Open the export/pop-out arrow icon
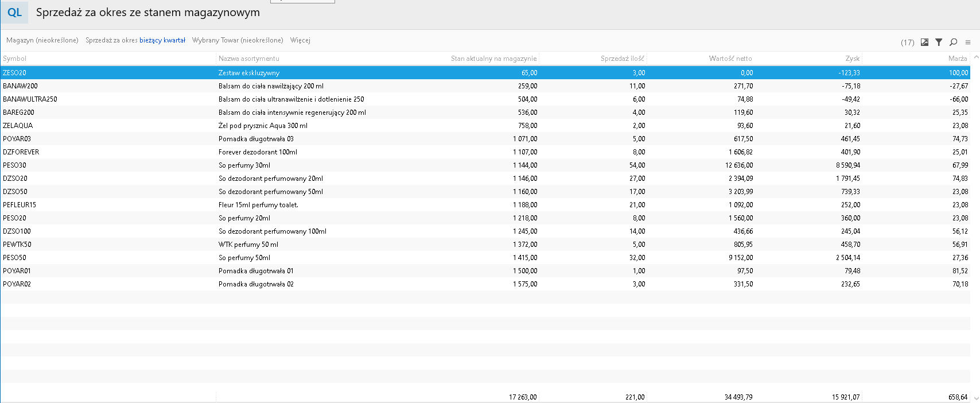The image size is (980, 403). [924, 42]
